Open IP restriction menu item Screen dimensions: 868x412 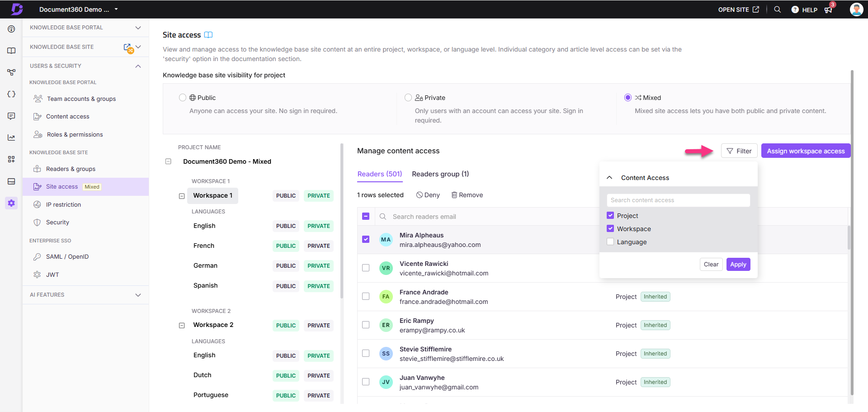[63, 204]
